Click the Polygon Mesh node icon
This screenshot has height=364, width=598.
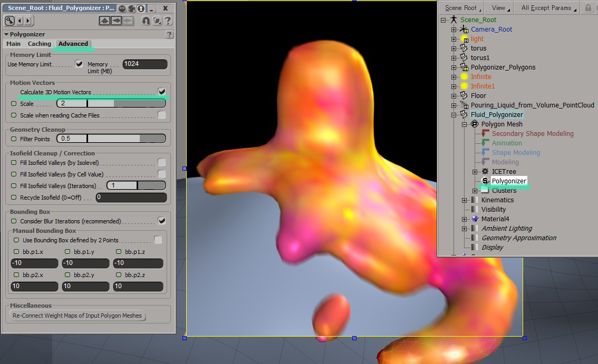[474, 124]
